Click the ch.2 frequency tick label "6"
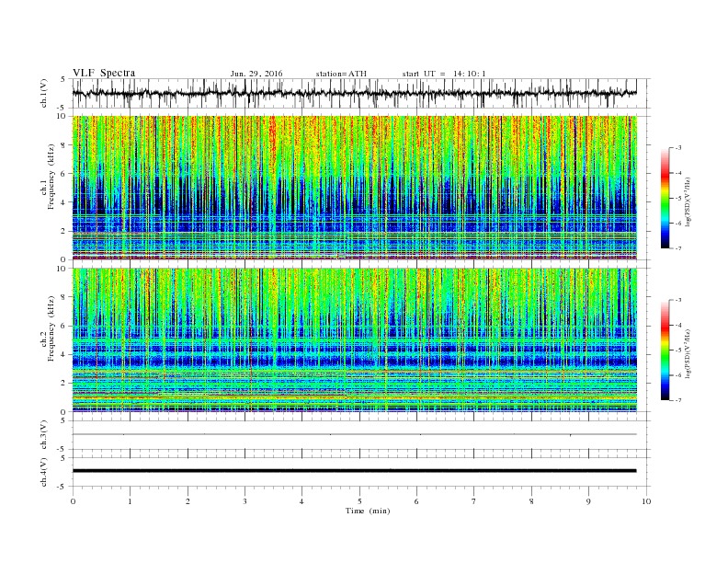The width and height of the screenshot is (728, 563). [x=64, y=326]
